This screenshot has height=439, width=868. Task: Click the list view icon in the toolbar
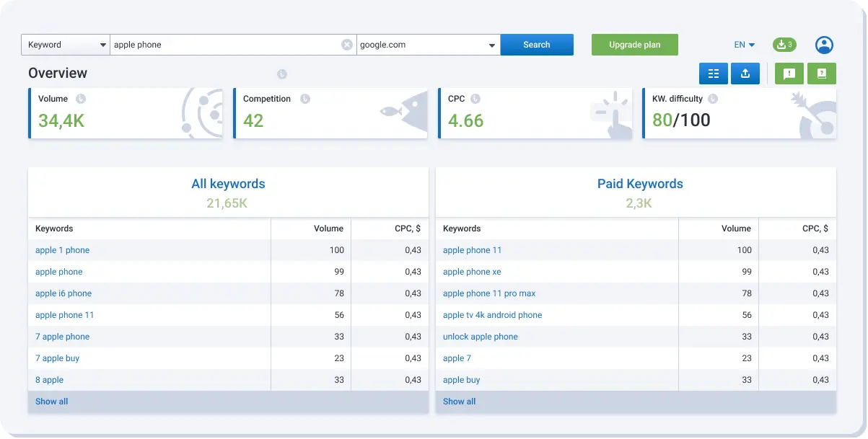713,73
